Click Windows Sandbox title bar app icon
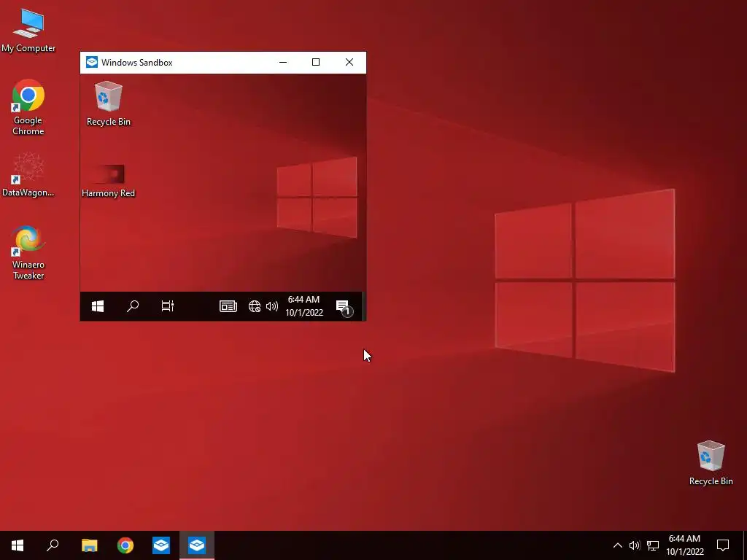 pos(91,63)
